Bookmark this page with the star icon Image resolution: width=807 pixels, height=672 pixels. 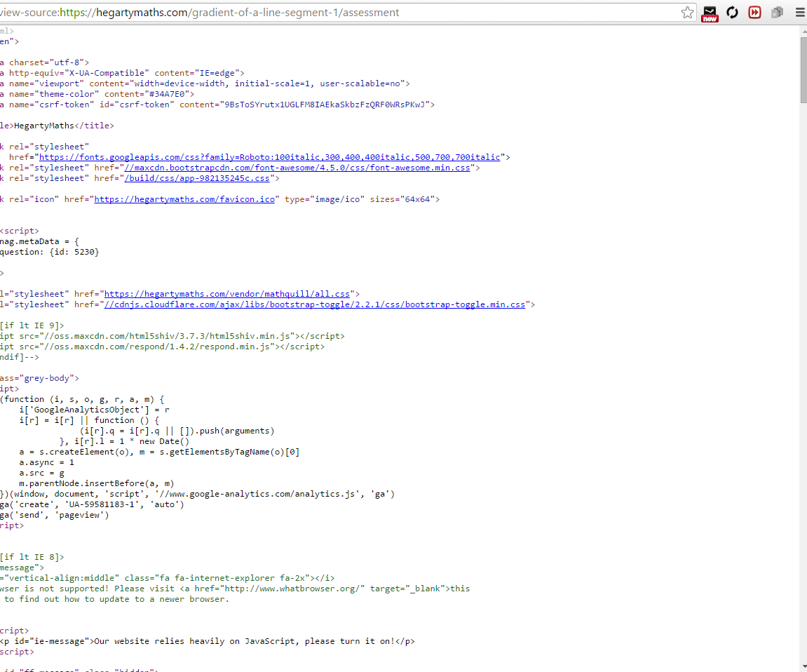tap(687, 13)
